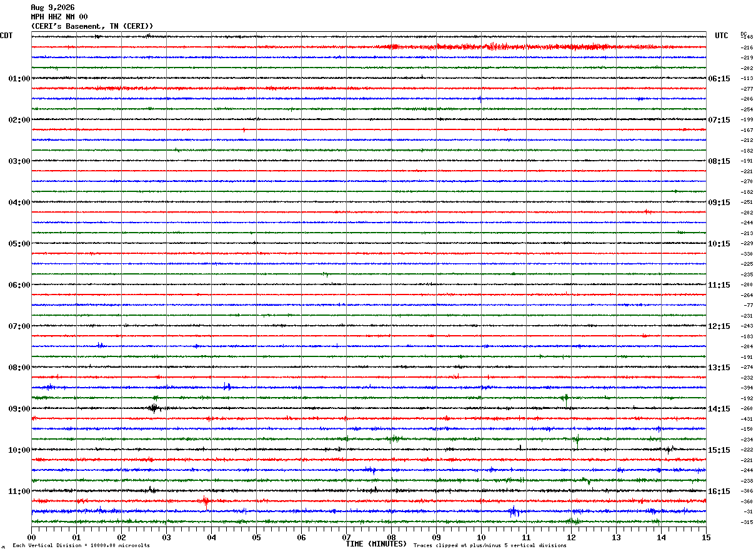This screenshot has height=554, width=756.
Task: Click the black spike on the 09:00 trace
Action: (153, 408)
